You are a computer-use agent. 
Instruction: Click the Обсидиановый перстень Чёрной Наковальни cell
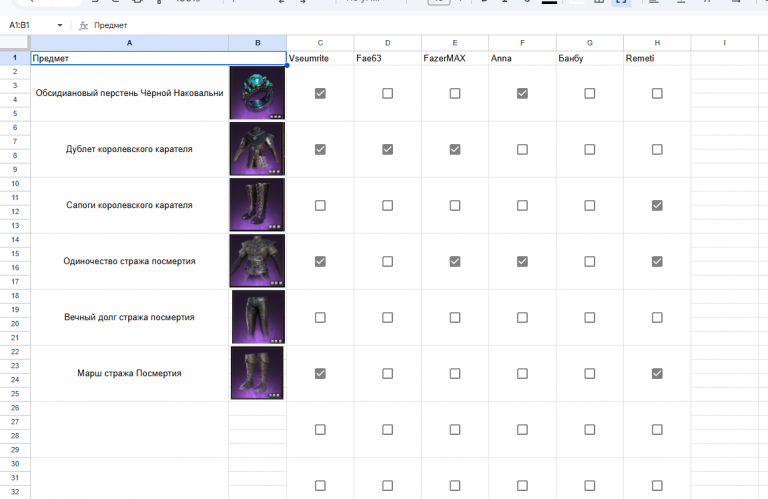tap(129, 93)
